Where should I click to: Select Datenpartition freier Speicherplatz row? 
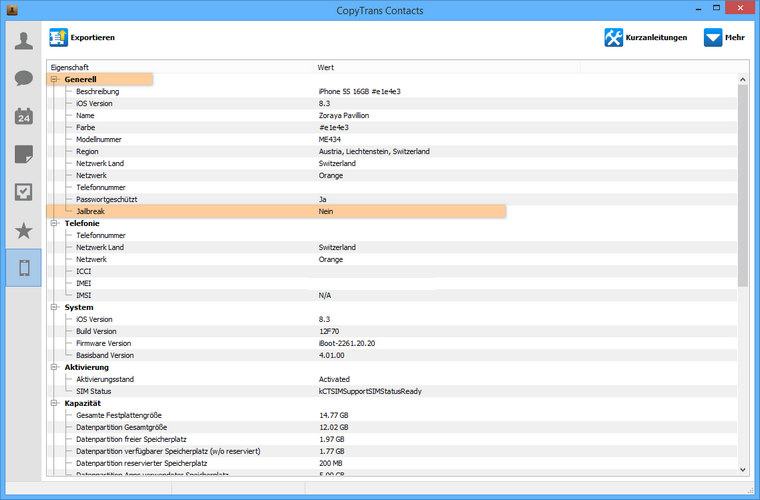click(392, 439)
